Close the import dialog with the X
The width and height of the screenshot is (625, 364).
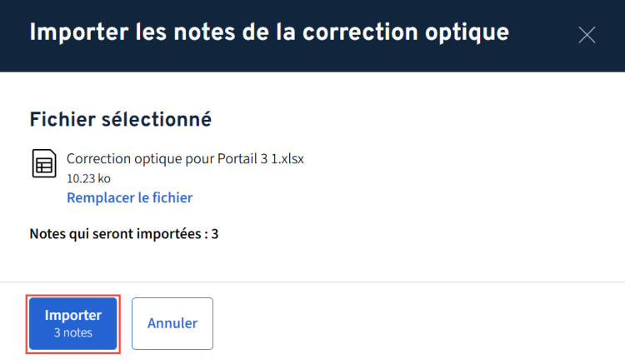coord(587,34)
